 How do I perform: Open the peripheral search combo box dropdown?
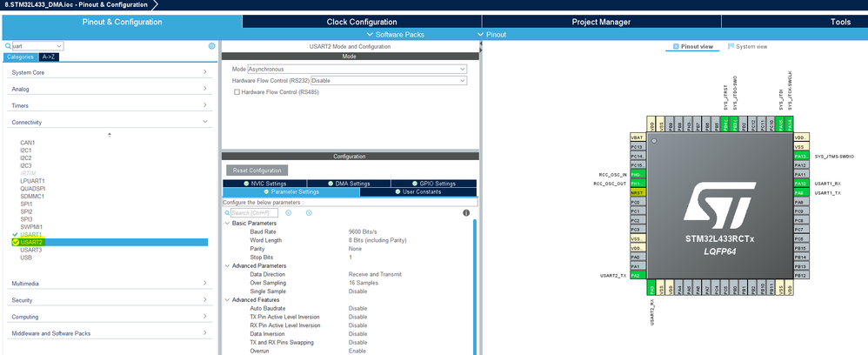point(60,46)
